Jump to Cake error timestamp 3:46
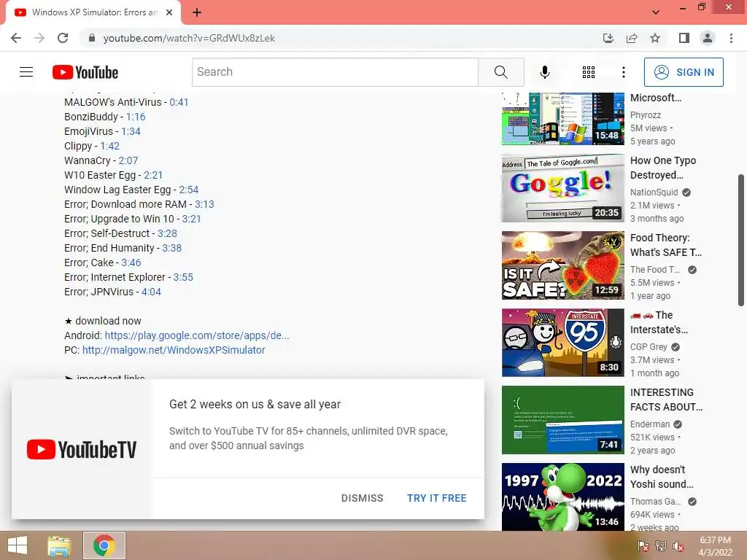This screenshot has width=747, height=560. [x=131, y=262]
